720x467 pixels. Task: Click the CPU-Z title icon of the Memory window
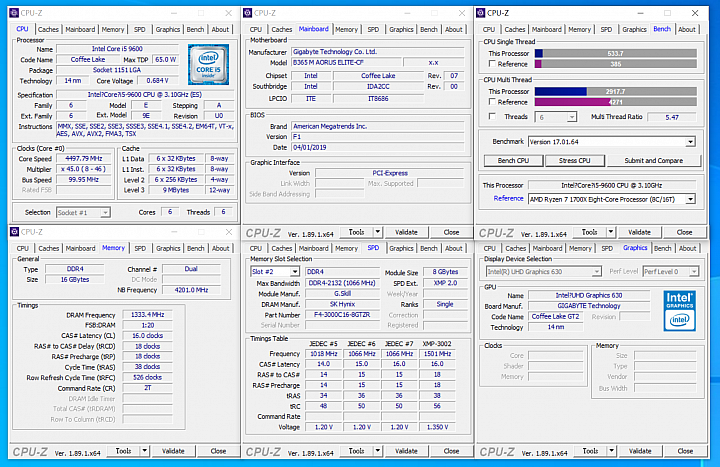tap(14, 232)
